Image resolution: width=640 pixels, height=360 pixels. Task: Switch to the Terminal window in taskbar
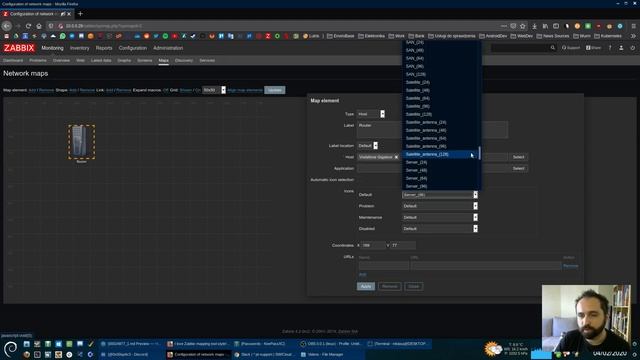tap(398, 344)
